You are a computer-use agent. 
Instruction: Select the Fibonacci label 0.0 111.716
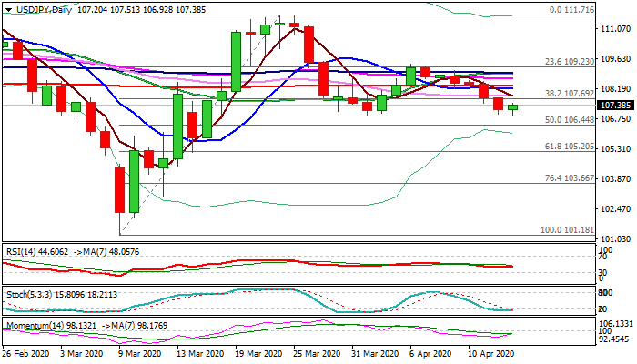coord(571,9)
